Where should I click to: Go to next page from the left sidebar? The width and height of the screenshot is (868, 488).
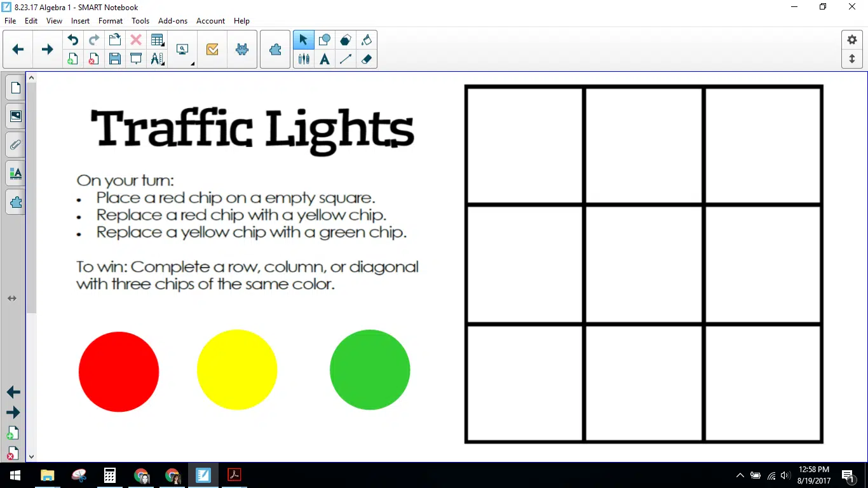coord(13,412)
